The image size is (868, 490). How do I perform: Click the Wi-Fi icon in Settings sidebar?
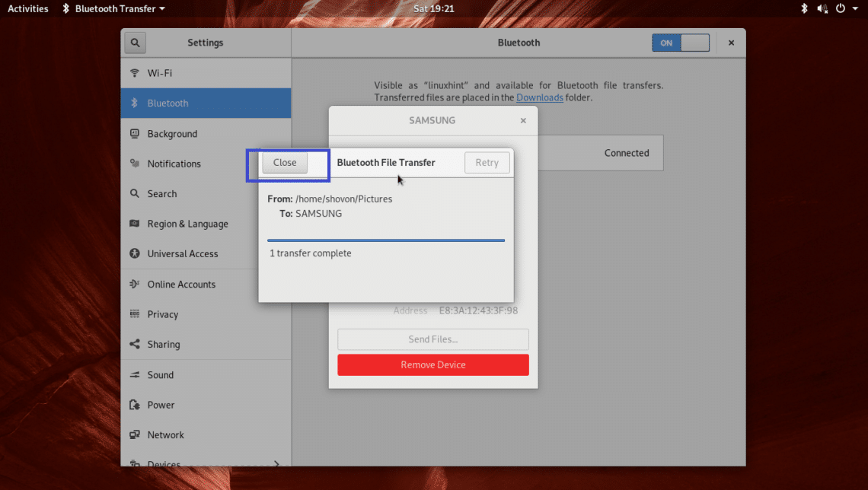(x=135, y=73)
